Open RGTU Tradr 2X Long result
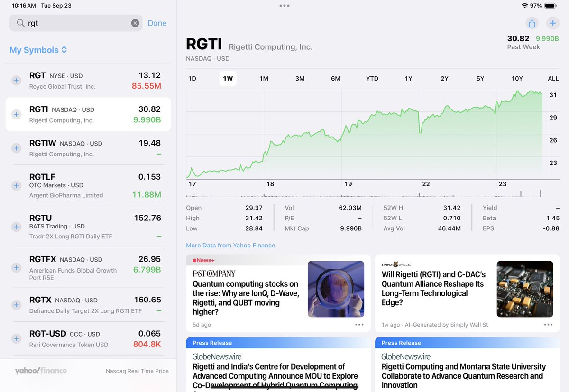Screen dimensions: 569x392 tap(88, 227)
